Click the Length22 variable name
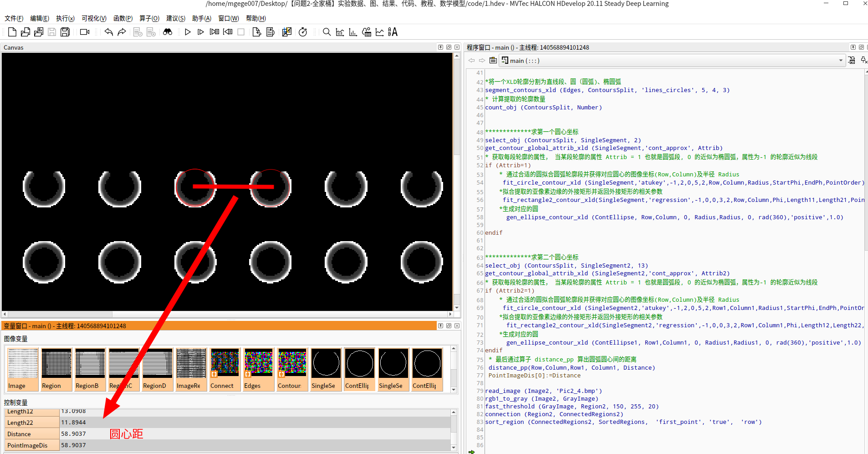The width and height of the screenshot is (868, 454). [x=20, y=423]
